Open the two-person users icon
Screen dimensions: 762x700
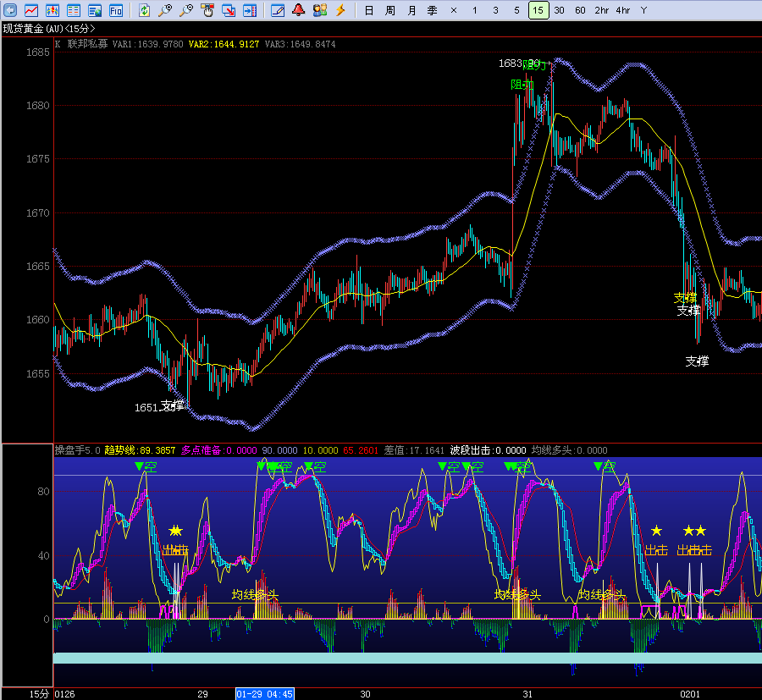tap(319, 10)
